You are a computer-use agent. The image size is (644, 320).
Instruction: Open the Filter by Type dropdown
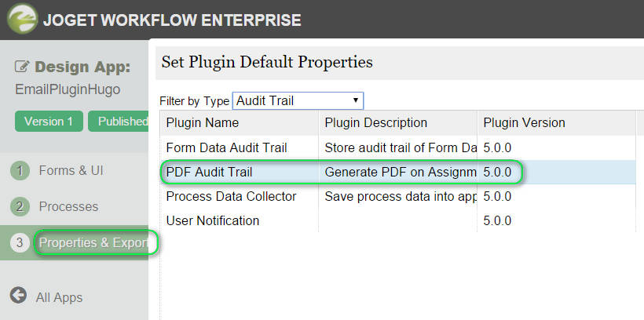point(298,100)
